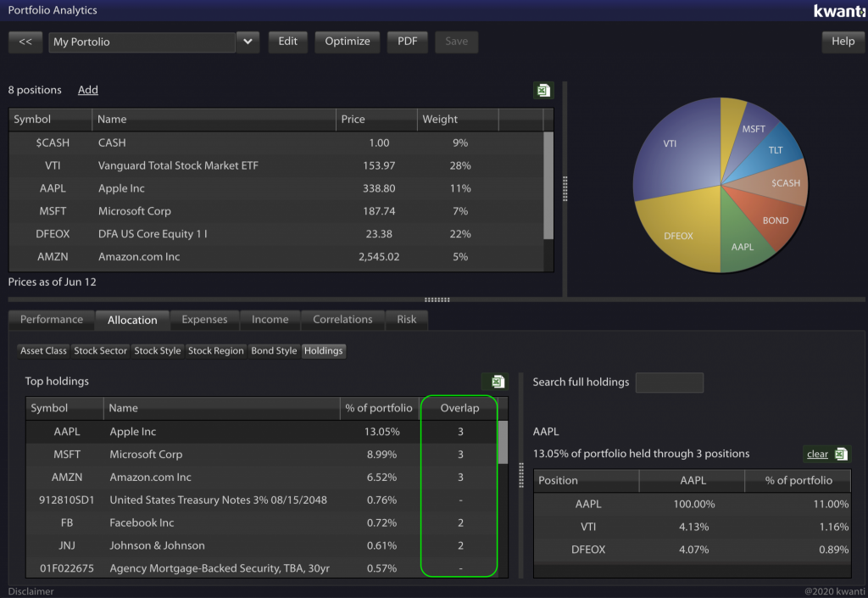Click the positions table scrollbar thumb

pos(548,186)
